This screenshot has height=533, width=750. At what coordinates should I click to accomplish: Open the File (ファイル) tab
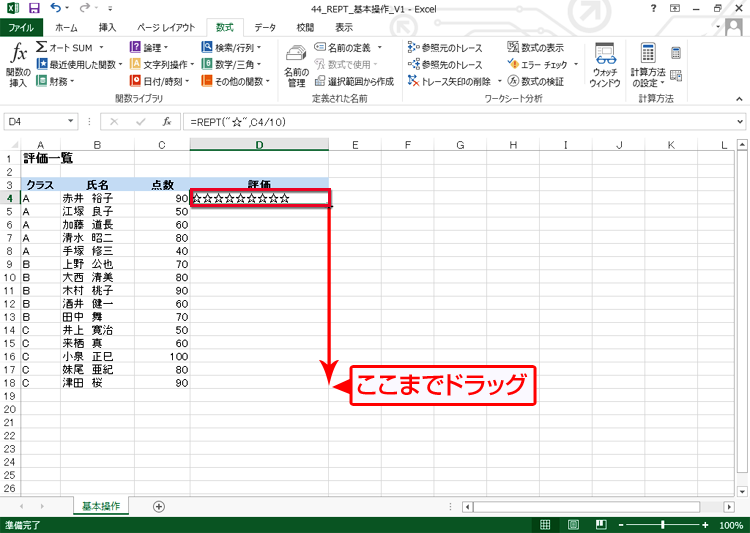coord(21,27)
